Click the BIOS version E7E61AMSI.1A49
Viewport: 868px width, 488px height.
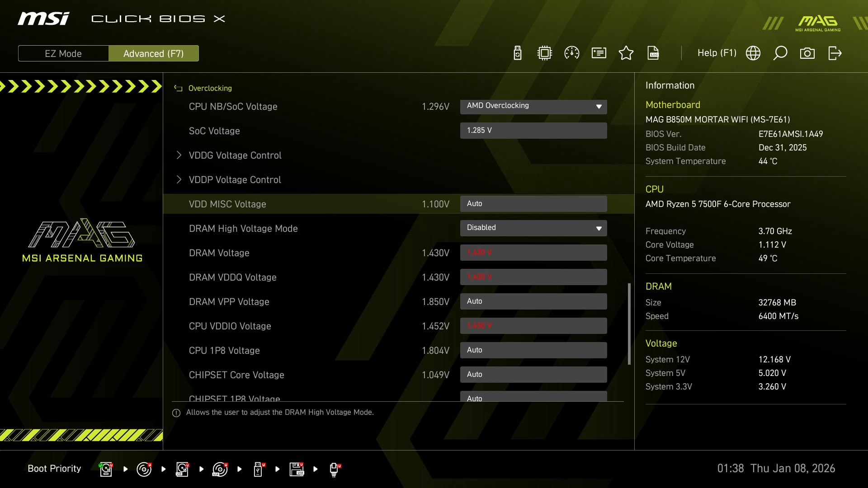(x=791, y=134)
